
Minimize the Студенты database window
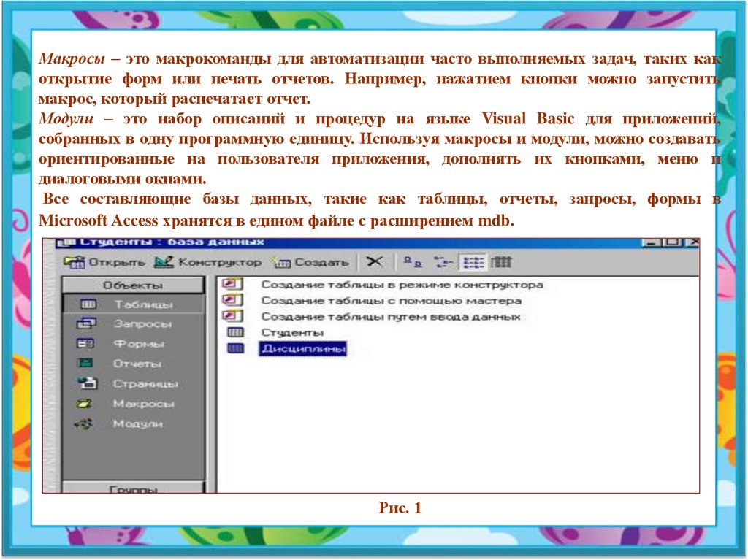pos(651,242)
